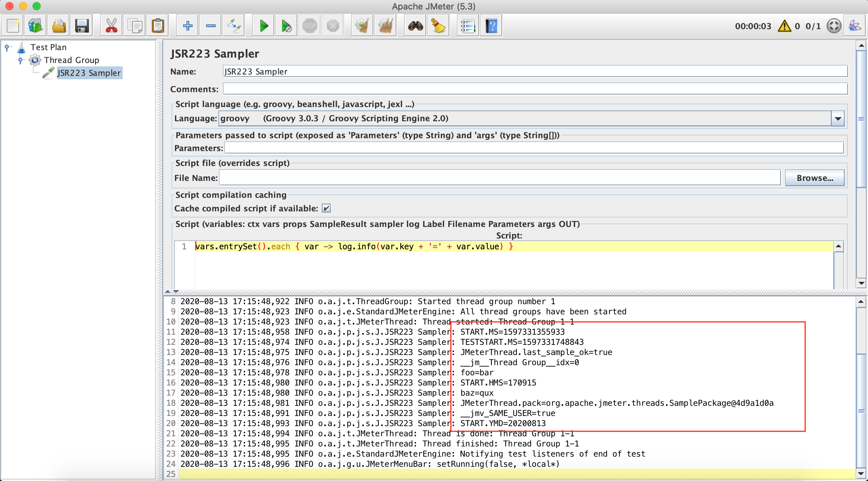Toggle log viewer via warning triangle icon
The height and width of the screenshot is (481, 868).
(784, 26)
